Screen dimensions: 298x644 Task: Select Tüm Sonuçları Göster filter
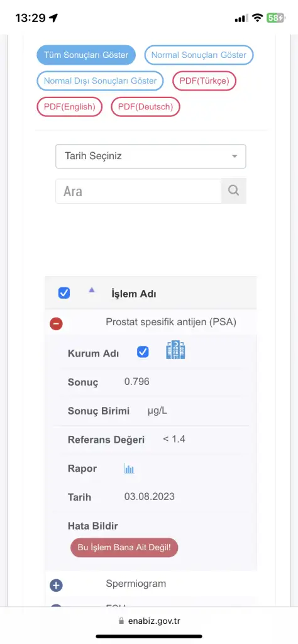pyautogui.click(x=86, y=55)
